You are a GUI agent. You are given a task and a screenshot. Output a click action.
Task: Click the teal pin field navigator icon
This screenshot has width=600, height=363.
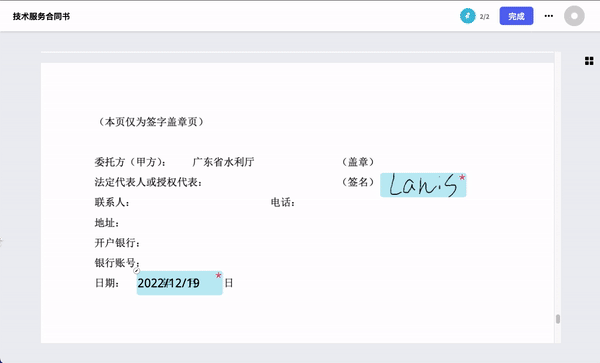coord(467,16)
